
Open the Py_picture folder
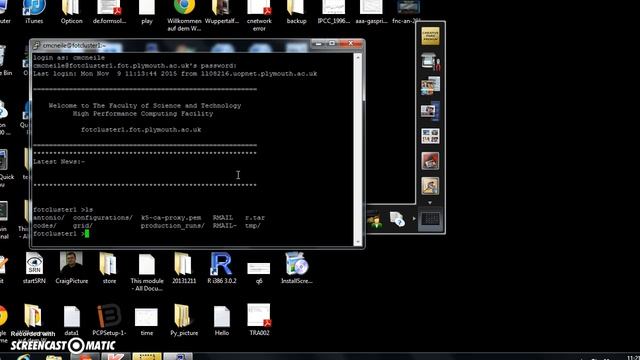point(184,320)
